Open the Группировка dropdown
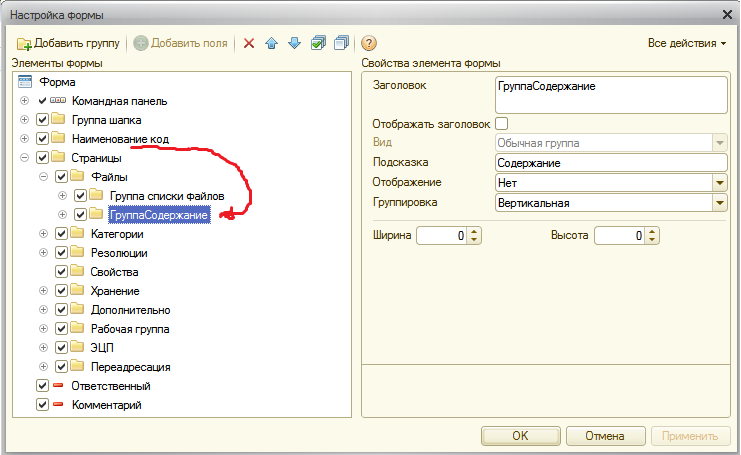Image resolution: width=741 pixels, height=455 pixels. click(x=719, y=203)
